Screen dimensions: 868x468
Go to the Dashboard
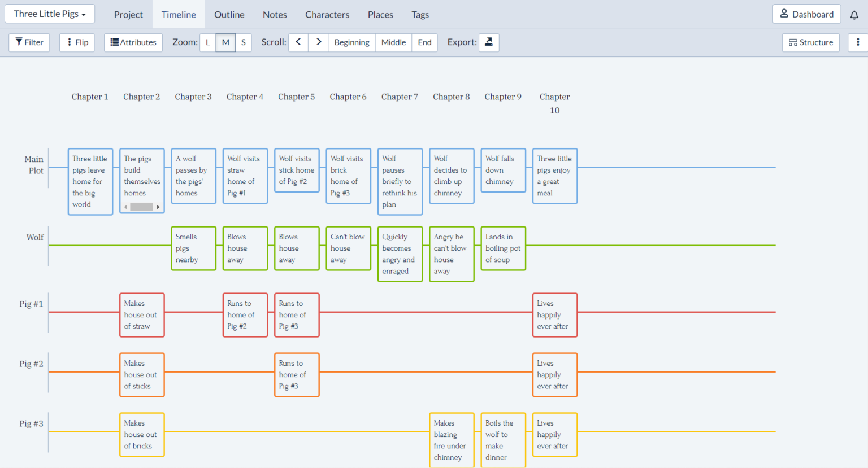(x=806, y=14)
